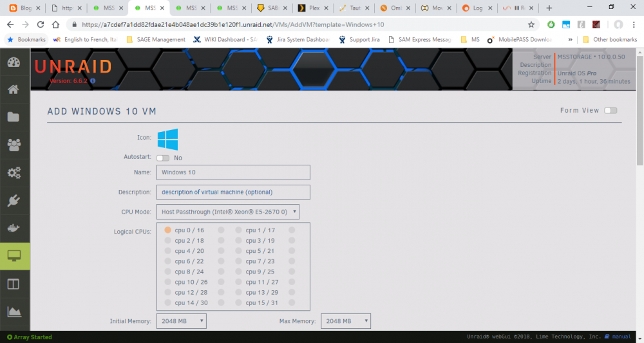
Task: Open the SAM Express Message bookmark
Action: coord(419,39)
